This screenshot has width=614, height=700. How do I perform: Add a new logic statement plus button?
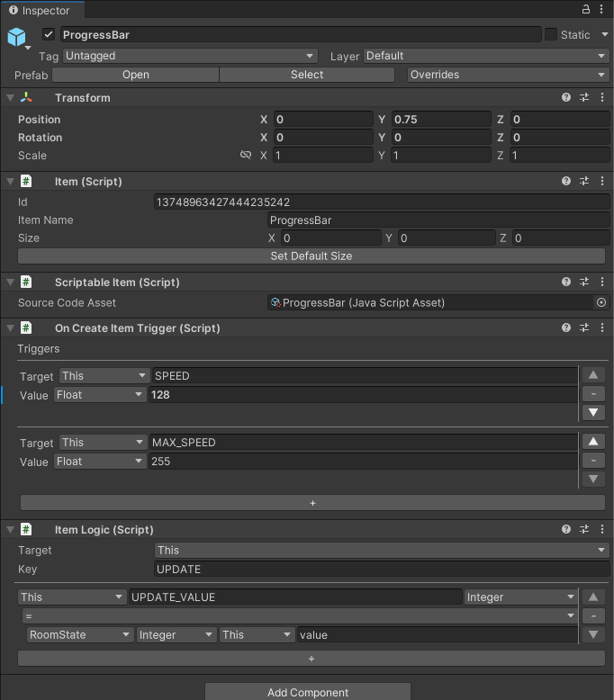312,659
